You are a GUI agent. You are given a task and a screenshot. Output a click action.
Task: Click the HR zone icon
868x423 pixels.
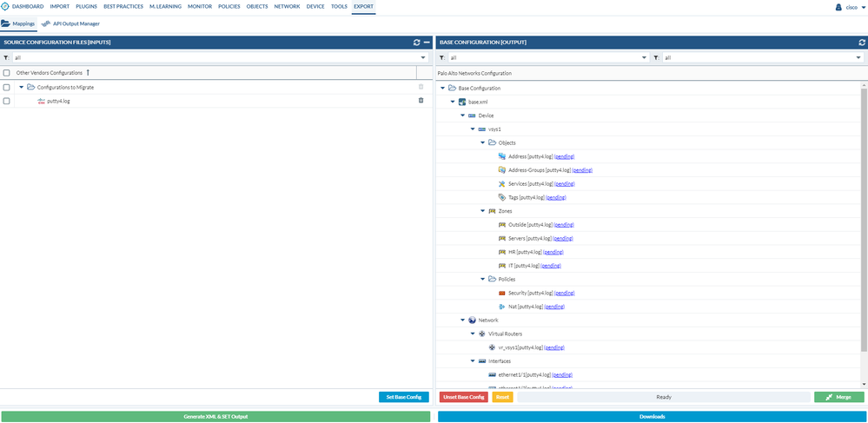501,252
